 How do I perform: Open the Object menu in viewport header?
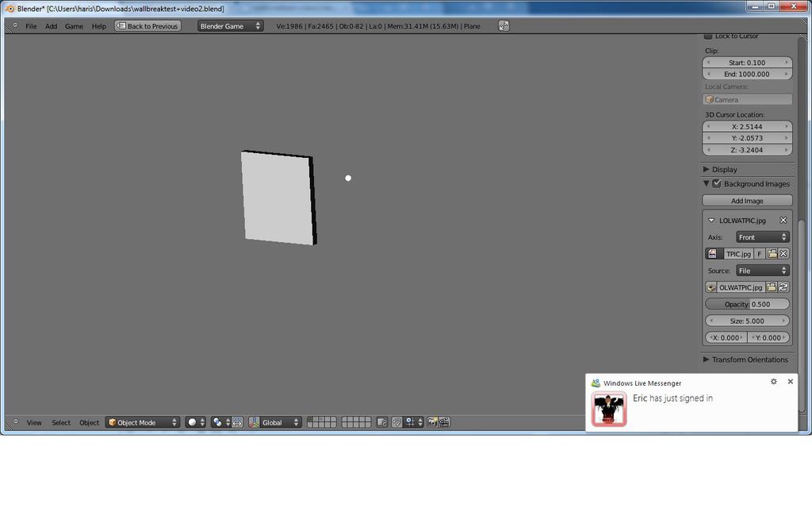click(x=89, y=422)
